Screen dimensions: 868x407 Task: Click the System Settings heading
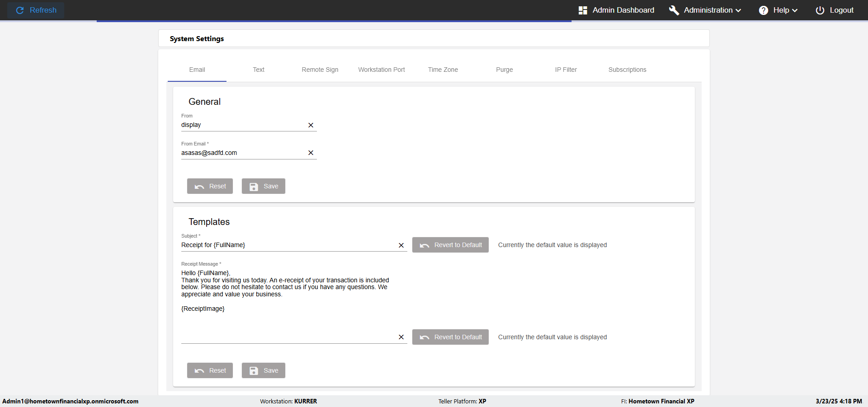coord(197,39)
